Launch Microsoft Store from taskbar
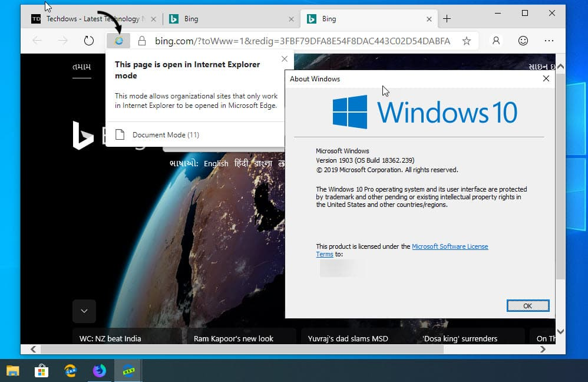Screen dimensions: 588x382 pyautogui.click(x=41, y=370)
